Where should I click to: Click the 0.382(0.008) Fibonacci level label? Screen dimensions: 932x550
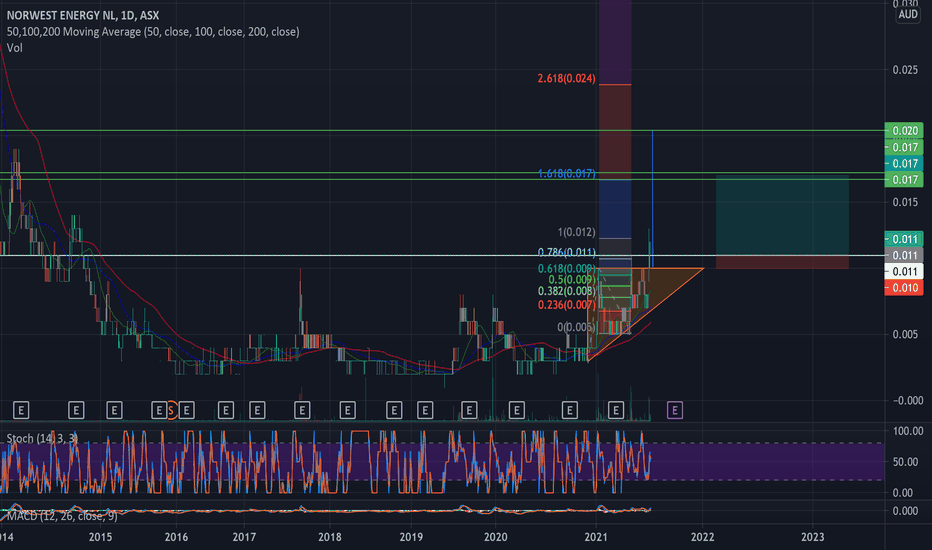pyautogui.click(x=566, y=291)
